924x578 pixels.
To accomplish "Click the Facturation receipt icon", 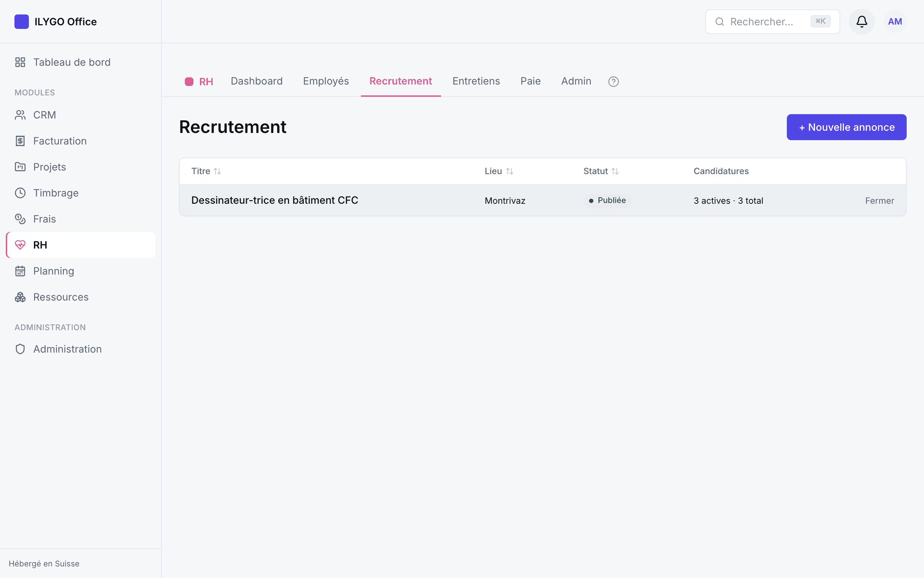I will (x=20, y=141).
